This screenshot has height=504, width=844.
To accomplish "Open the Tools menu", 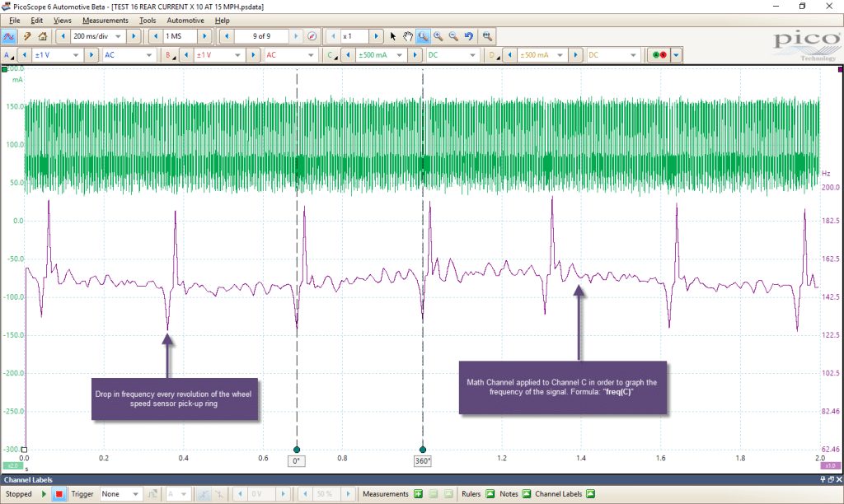I will click(x=148, y=21).
